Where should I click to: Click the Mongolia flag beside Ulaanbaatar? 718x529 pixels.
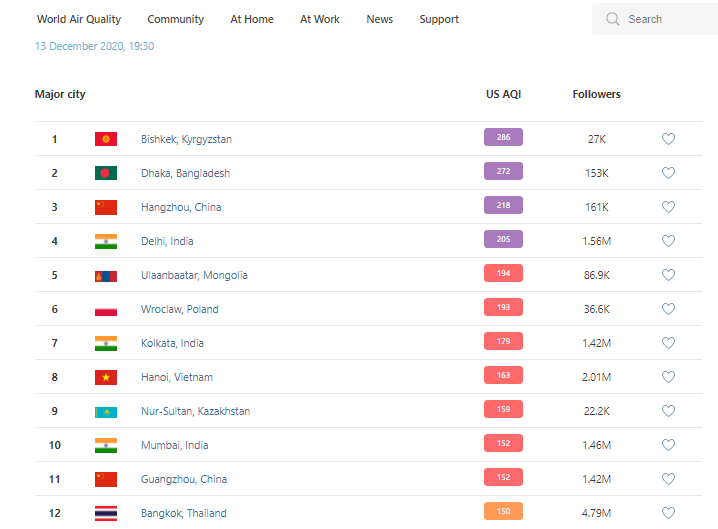106,275
